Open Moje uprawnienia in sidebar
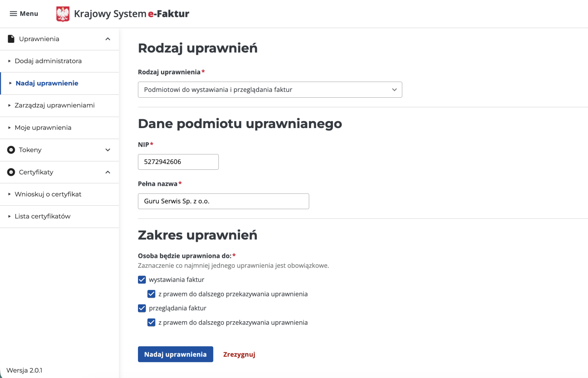This screenshot has height=378, width=588. (x=43, y=128)
